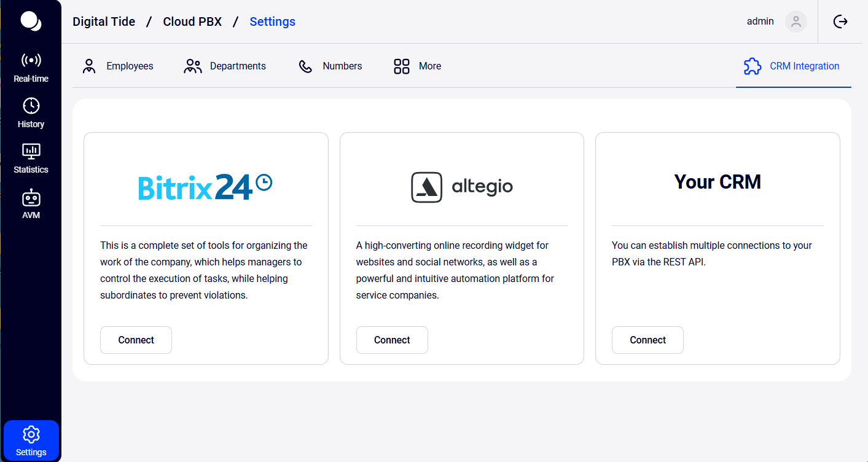Screen dimensions: 868x462
Task: Connect Your CRM via REST API
Action: click(x=647, y=340)
